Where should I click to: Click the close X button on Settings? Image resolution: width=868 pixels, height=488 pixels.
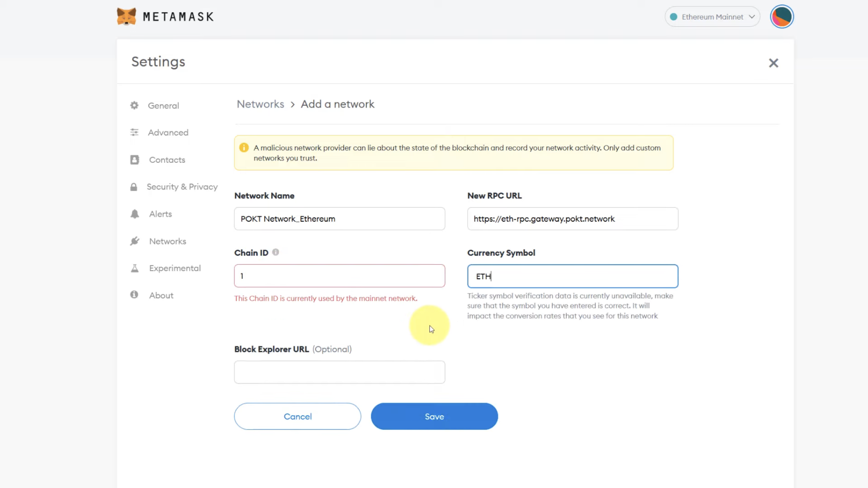point(774,62)
